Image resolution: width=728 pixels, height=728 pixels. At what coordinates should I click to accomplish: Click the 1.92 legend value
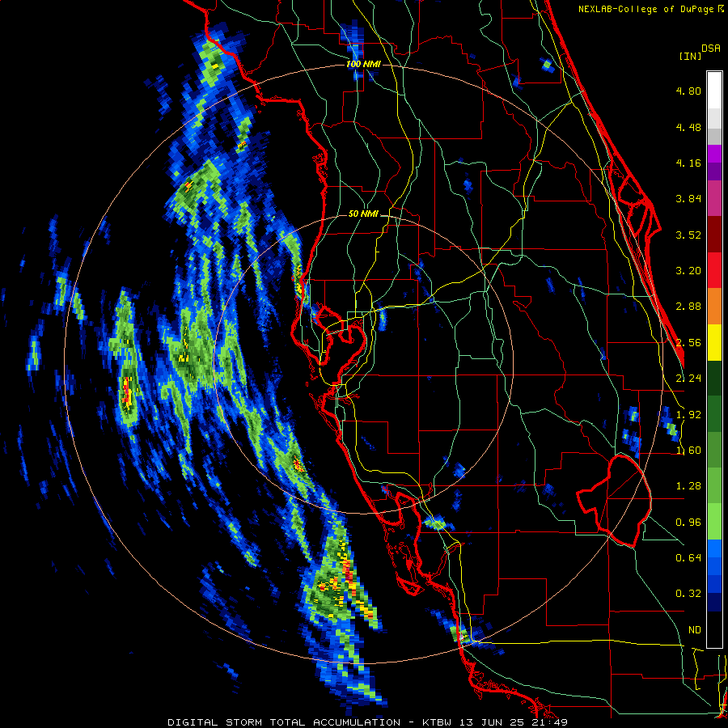[688, 415]
